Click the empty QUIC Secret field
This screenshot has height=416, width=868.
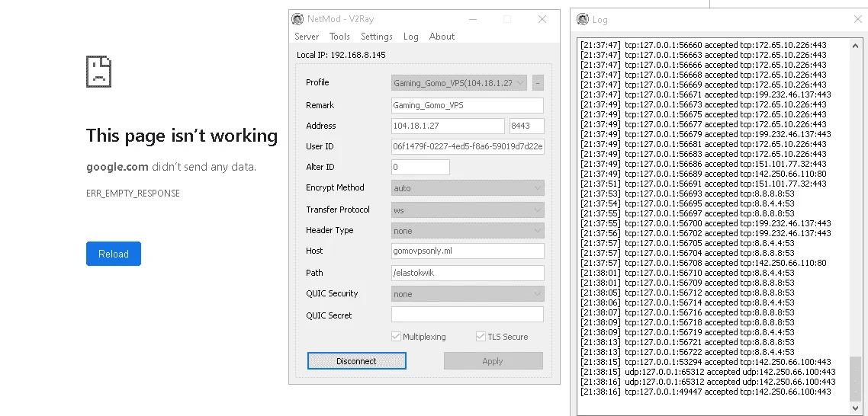pos(468,315)
